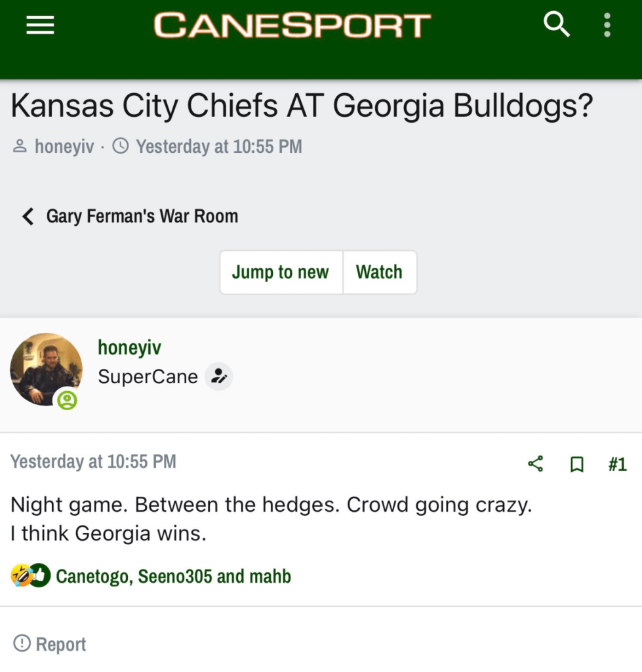
Task: Click the search magnifier icon
Action: [x=557, y=25]
